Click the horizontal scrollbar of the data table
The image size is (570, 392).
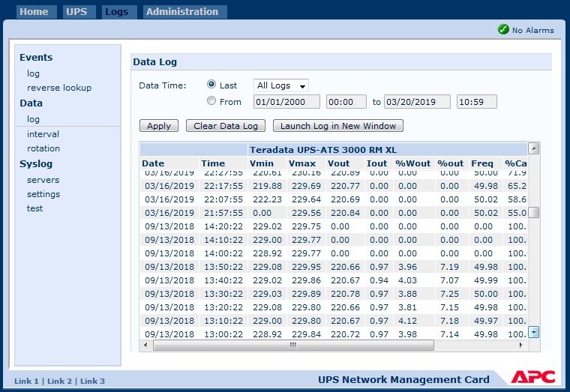[292, 346]
